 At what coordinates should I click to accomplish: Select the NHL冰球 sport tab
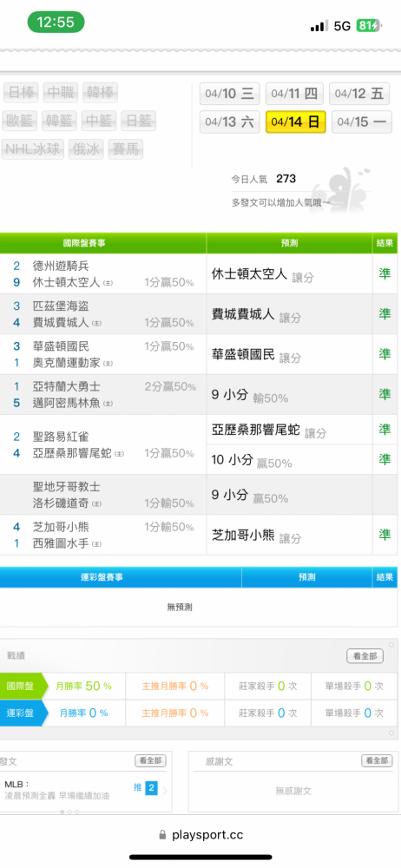click(33, 149)
